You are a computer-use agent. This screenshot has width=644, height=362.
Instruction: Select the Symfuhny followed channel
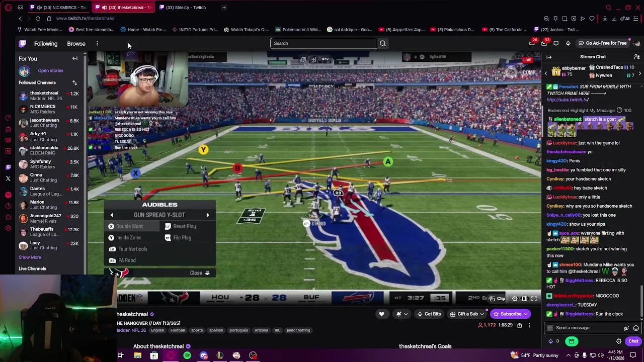tap(49, 164)
